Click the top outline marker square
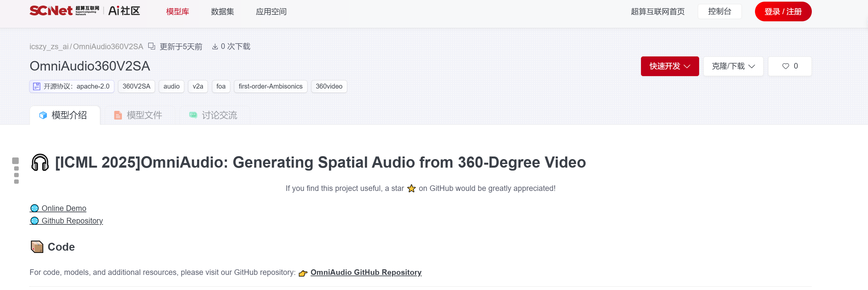 (x=15, y=161)
